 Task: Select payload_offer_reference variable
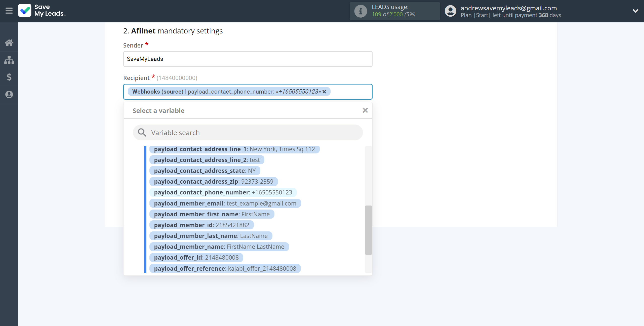[225, 268]
